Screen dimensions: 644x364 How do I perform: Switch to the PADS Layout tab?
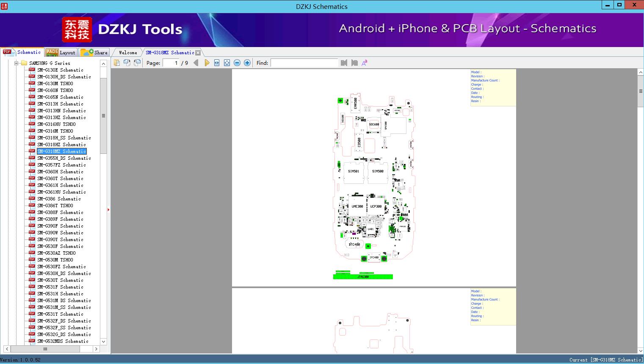[61, 53]
